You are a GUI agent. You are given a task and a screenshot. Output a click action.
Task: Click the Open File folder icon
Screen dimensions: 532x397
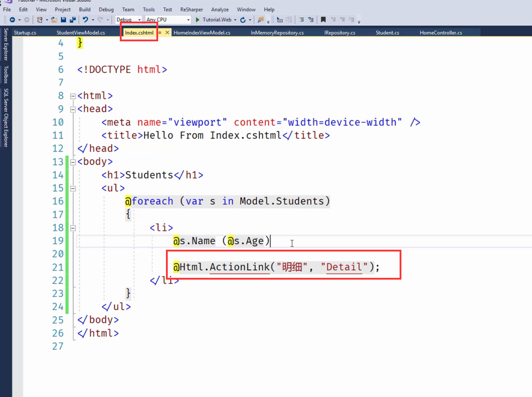tap(55, 20)
